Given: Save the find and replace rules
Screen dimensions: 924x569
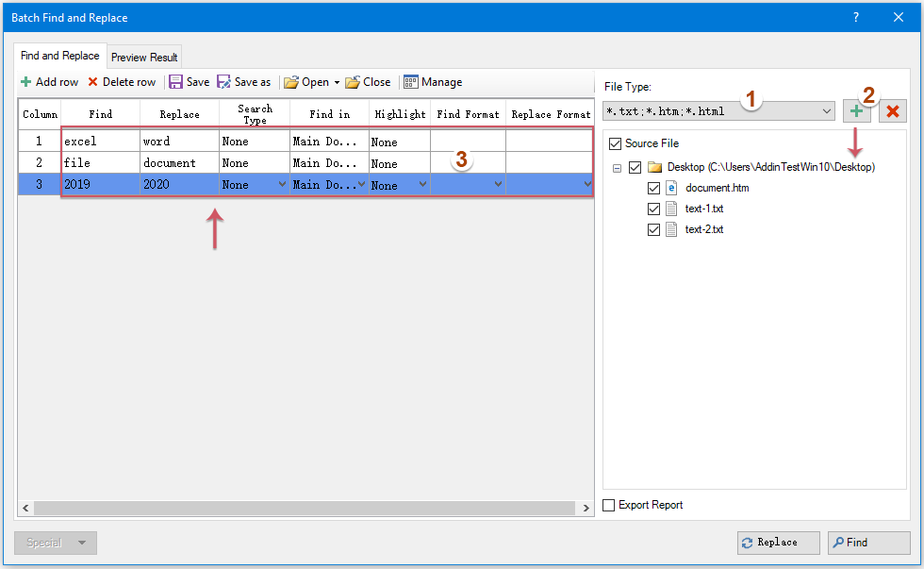Looking at the screenshot, I should (188, 81).
